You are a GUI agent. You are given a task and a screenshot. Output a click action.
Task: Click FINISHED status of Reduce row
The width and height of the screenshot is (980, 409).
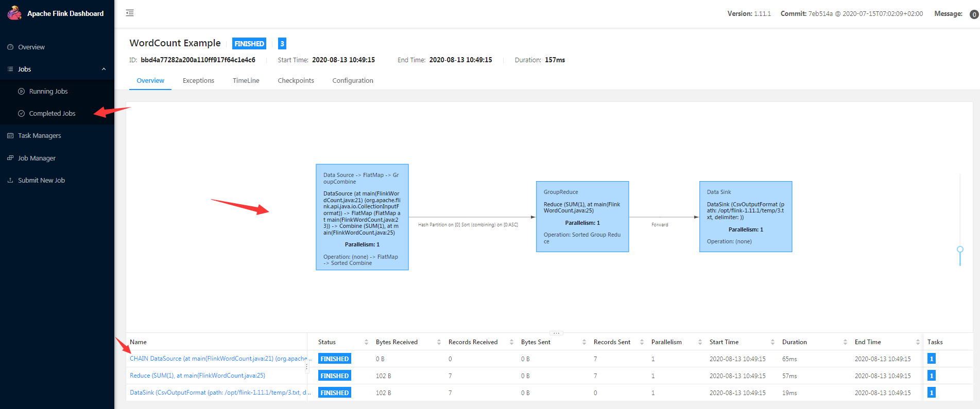[x=335, y=376]
